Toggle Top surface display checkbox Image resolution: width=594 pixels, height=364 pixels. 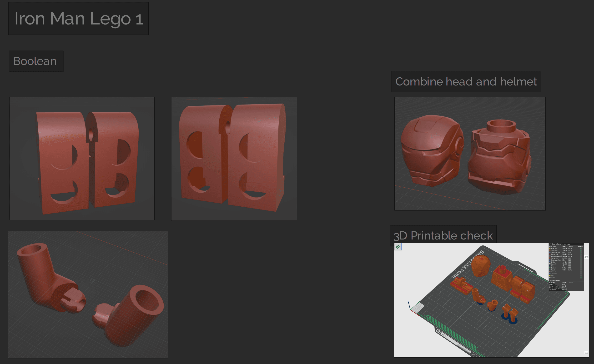tap(581, 258)
